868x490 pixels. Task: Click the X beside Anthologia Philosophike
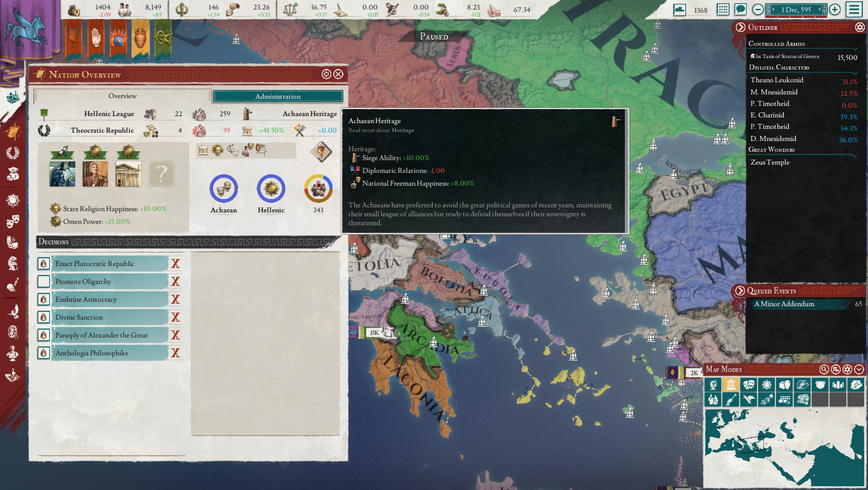point(176,353)
